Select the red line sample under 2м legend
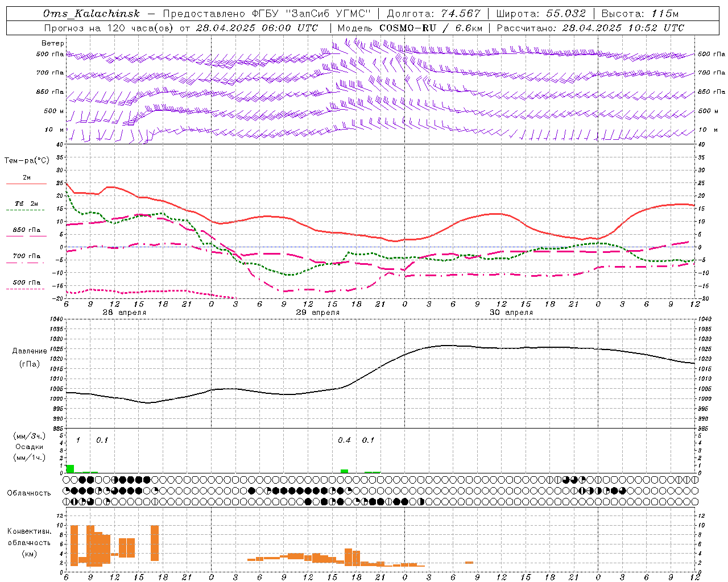The image size is (728, 582). coord(26,184)
